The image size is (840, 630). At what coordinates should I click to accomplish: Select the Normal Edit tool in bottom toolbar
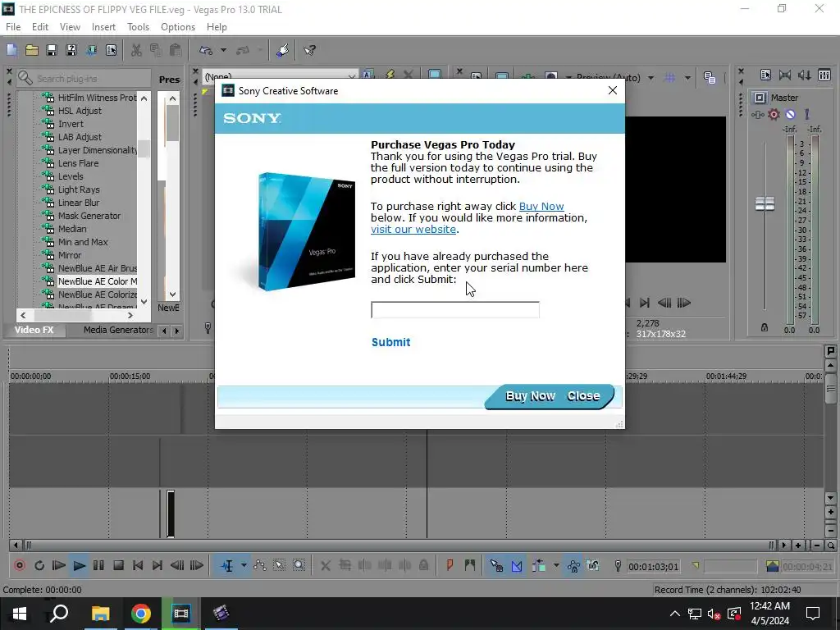227,566
